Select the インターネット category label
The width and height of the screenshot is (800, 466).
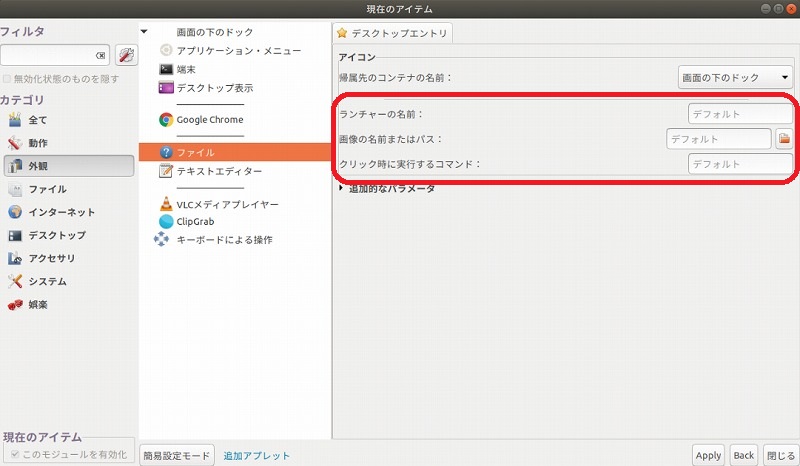pos(62,212)
